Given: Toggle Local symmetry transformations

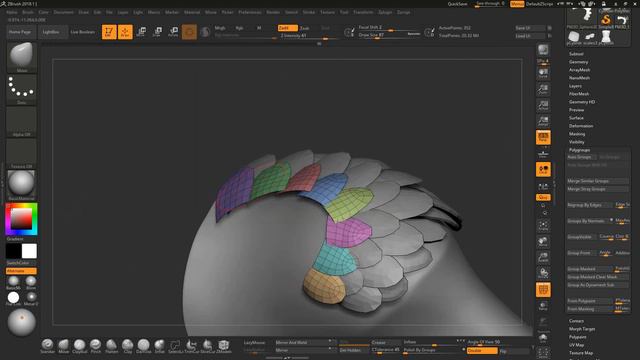Looking at the screenshot, I should pos(543,169).
